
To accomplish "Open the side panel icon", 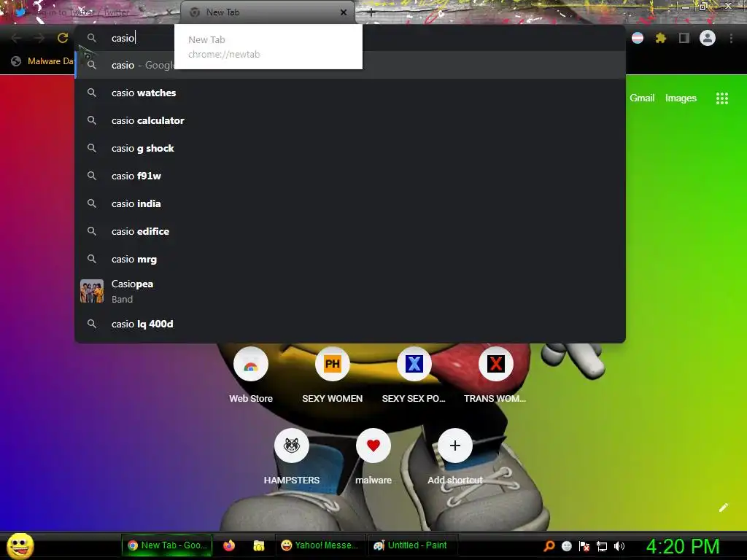I will (684, 38).
